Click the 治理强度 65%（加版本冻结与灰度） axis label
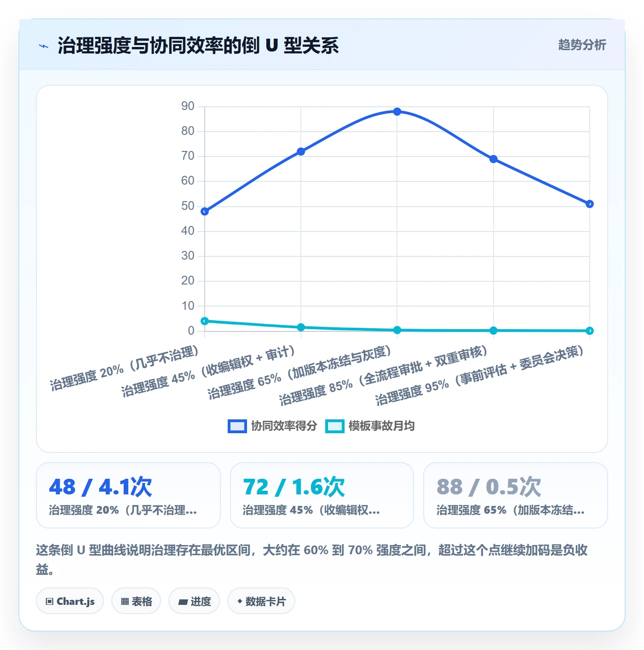 (x=299, y=372)
